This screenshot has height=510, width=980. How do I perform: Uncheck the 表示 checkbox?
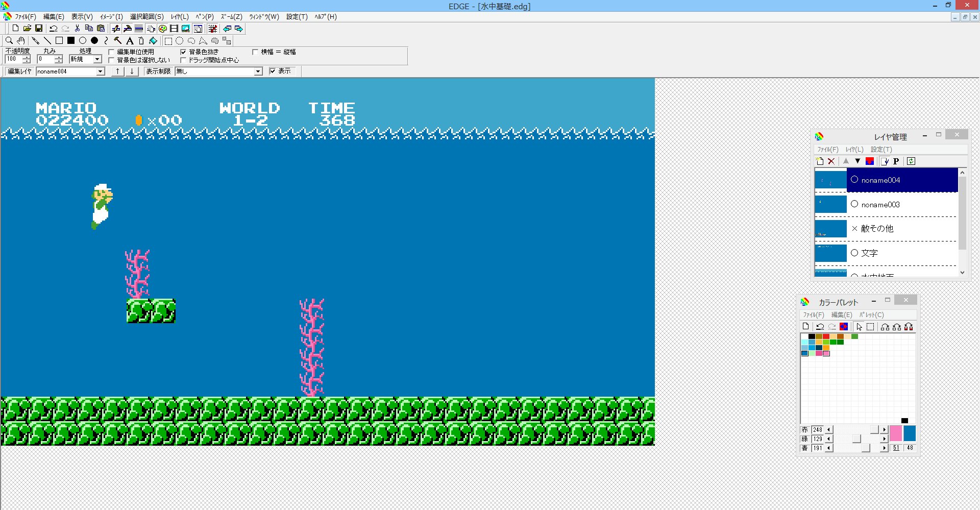273,71
